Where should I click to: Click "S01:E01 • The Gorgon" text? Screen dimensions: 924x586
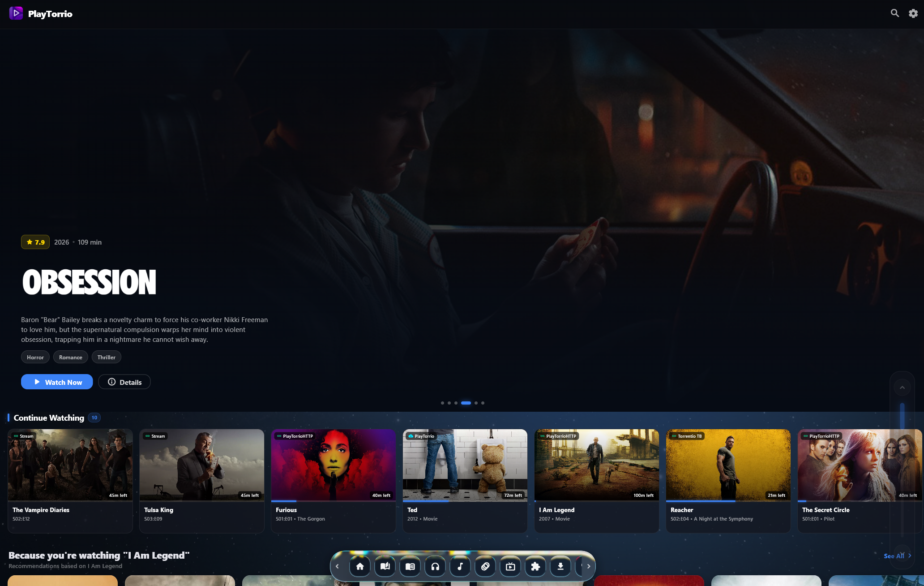(300, 519)
